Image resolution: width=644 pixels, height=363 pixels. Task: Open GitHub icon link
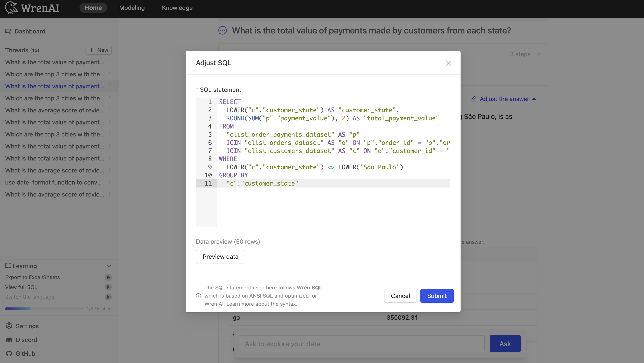pos(9,354)
